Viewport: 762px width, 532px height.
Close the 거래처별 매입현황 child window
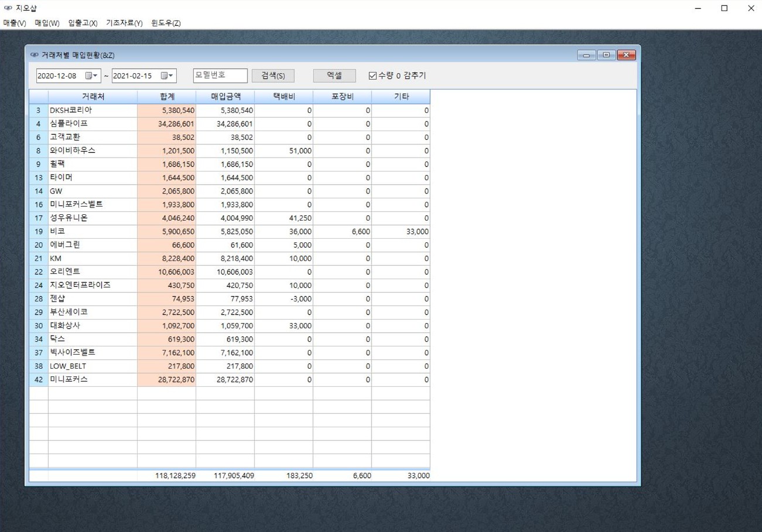pyautogui.click(x=626, y=55)
